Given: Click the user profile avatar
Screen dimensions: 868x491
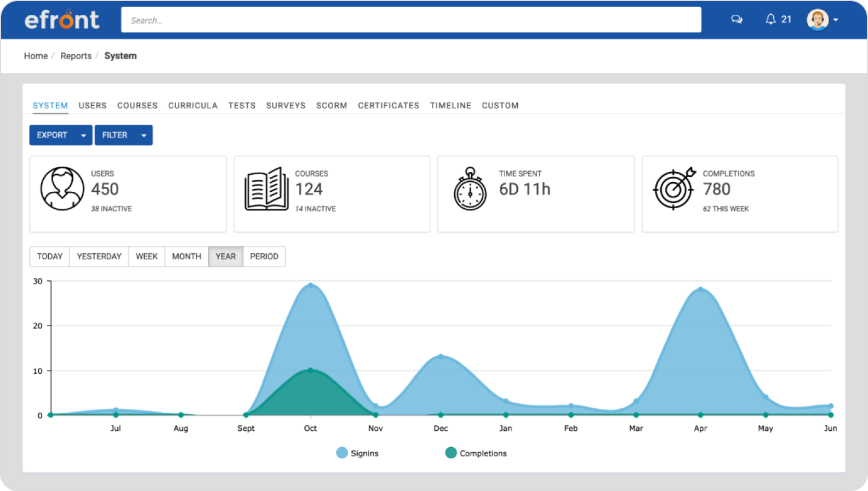Looking at the screenshot, I should pos(817,20).
